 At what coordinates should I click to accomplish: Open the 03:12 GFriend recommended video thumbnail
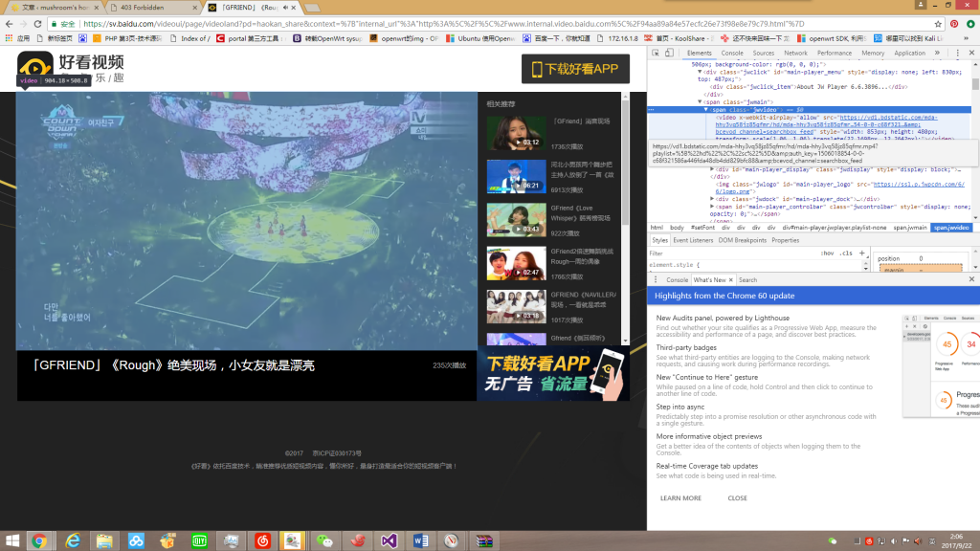[x=516, y=133]
